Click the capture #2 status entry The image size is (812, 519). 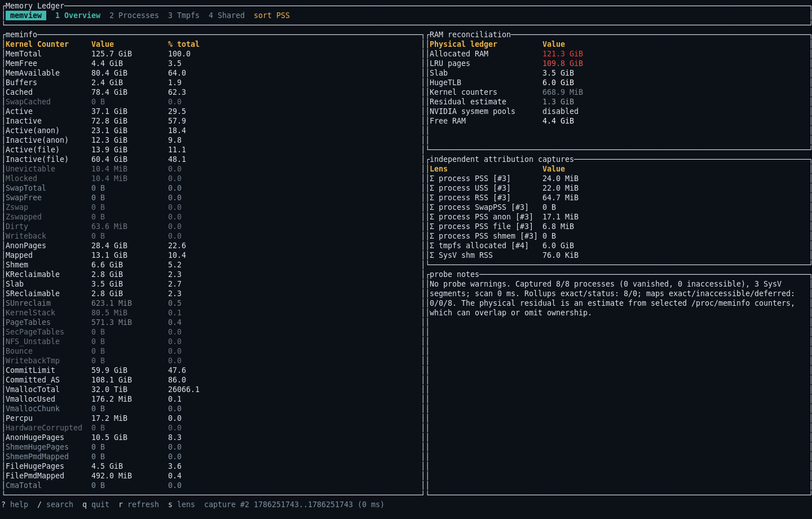point(294,504)
